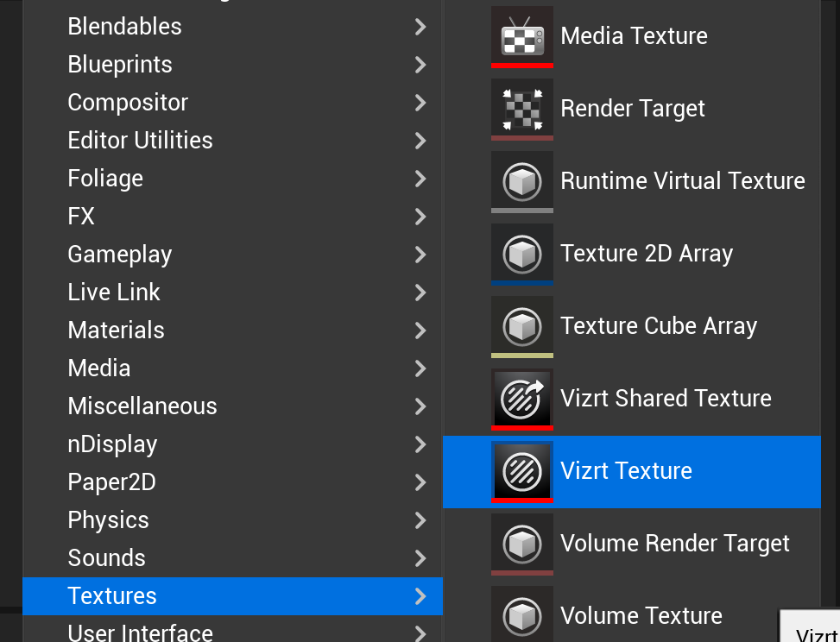
Task: Create a Runtime Virtual Texture asset
Action: coord(682,181)
